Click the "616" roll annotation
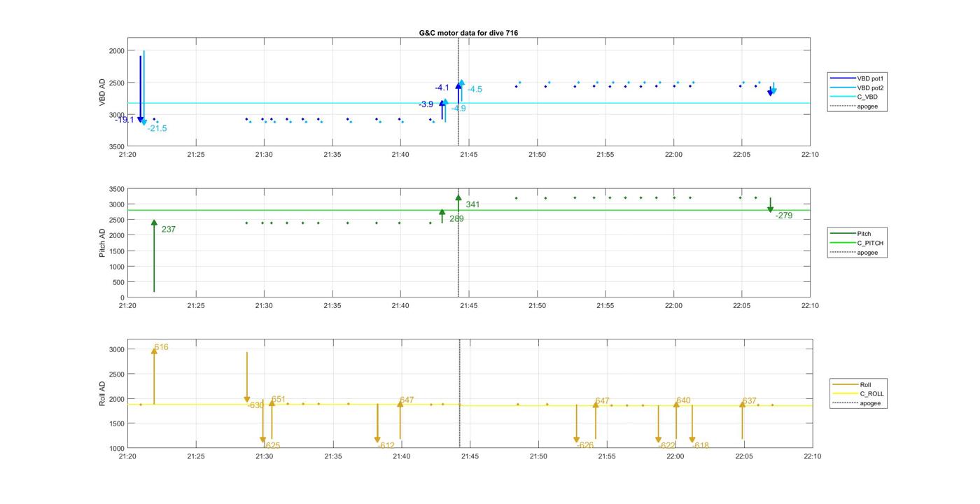 tap(161, 347)
